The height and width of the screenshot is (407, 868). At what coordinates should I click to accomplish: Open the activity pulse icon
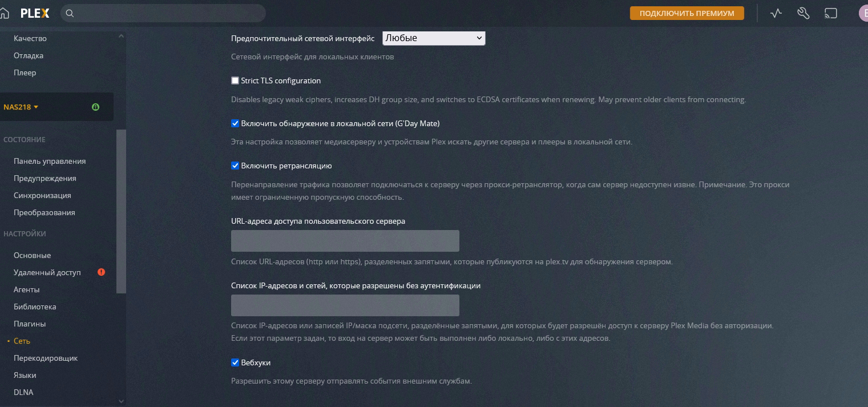[x=776, y=13]
